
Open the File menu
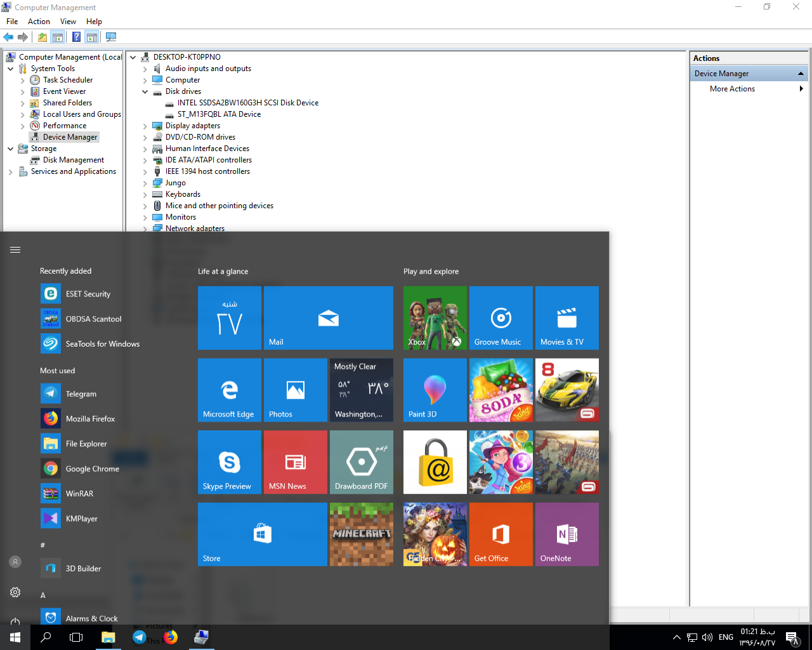[12, 22]
